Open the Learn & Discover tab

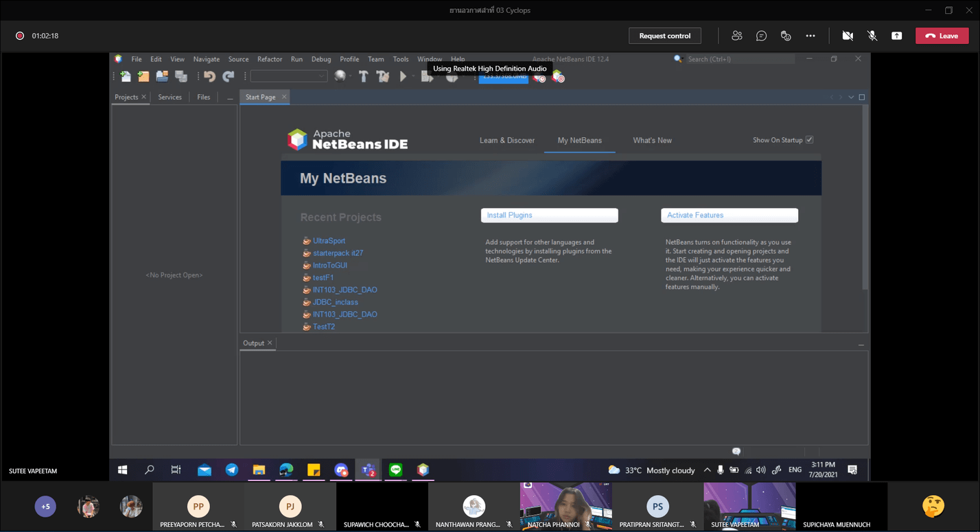507,140
